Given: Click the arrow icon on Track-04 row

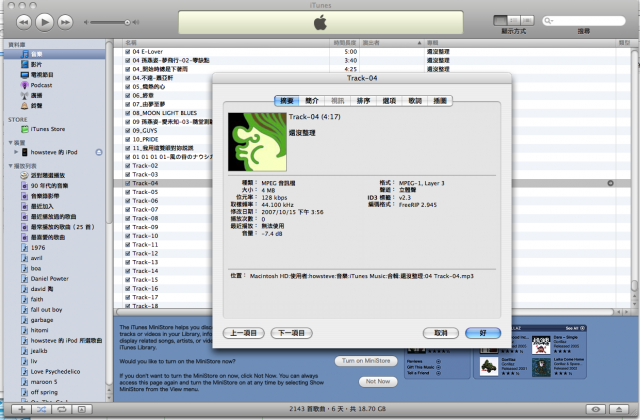Looking at the screenshot, I should (610, 183).
